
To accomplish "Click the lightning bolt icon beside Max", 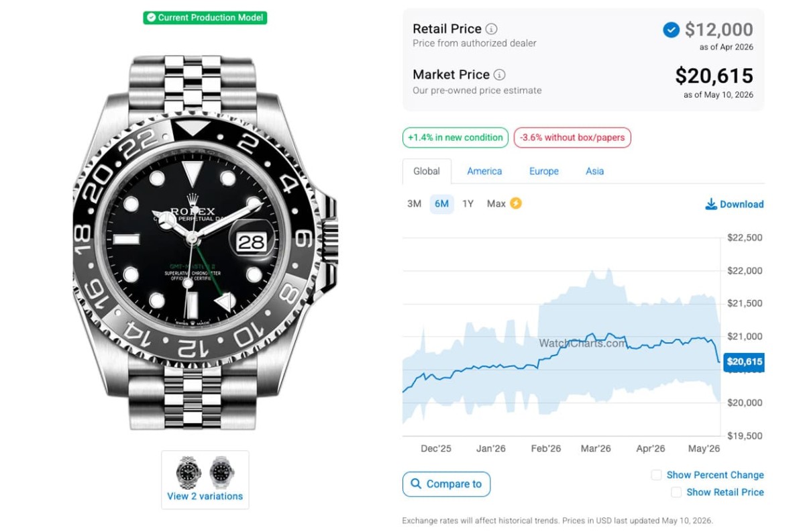I will (516, 203).
